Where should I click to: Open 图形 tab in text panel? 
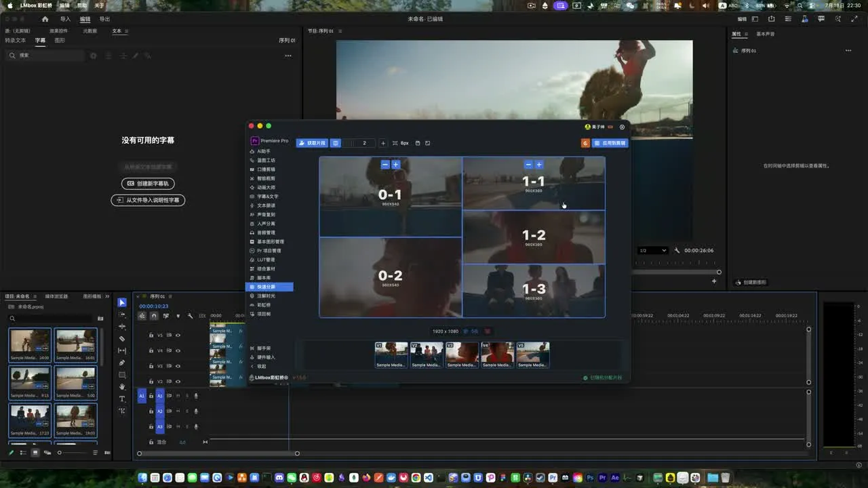[x=60, y=41]
